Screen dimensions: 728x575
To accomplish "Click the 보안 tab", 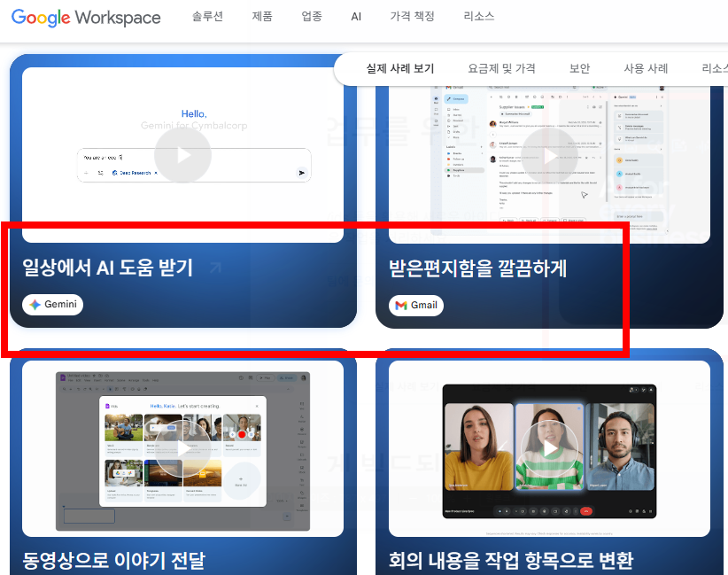I will click(579, 68).
